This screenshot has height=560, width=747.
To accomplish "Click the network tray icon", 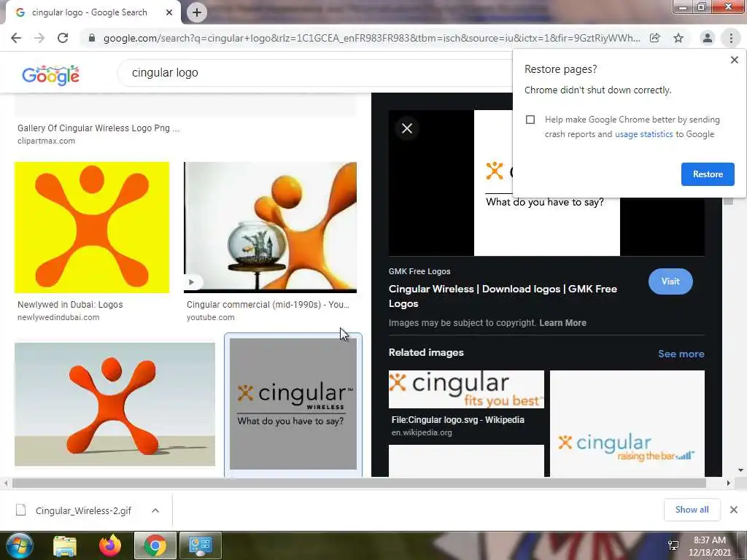I will pos(673,545).
